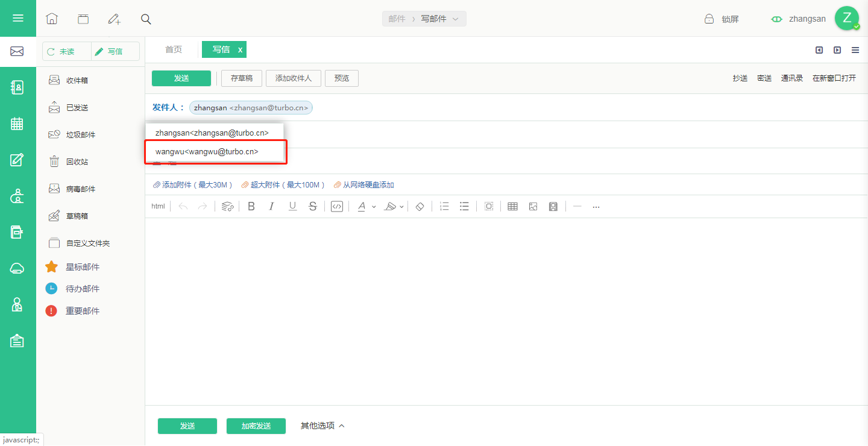The width and height of the screenshot is (868, 446).
Task: Apply strikethrough formatting in editor toolbar
Action: (312, 206)
